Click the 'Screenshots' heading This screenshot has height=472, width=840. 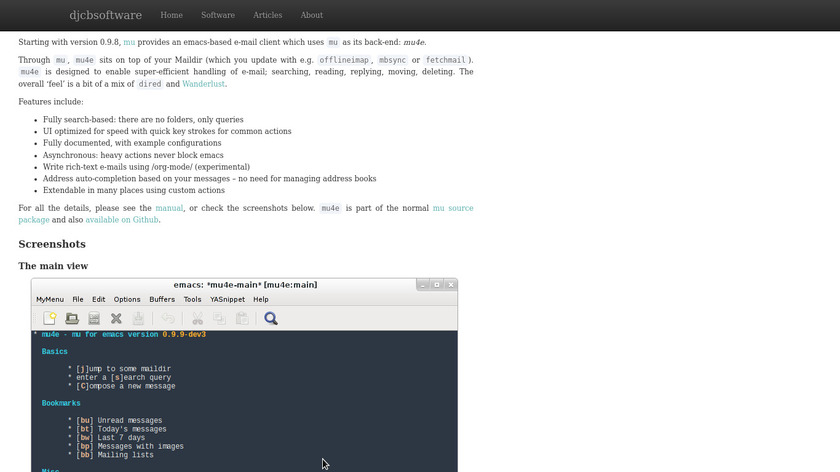(52, 244)
